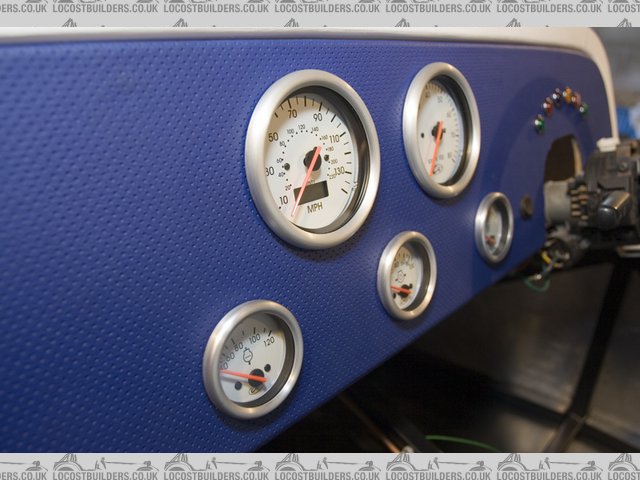Click the red warning LED on the dash

click(548, 107)
